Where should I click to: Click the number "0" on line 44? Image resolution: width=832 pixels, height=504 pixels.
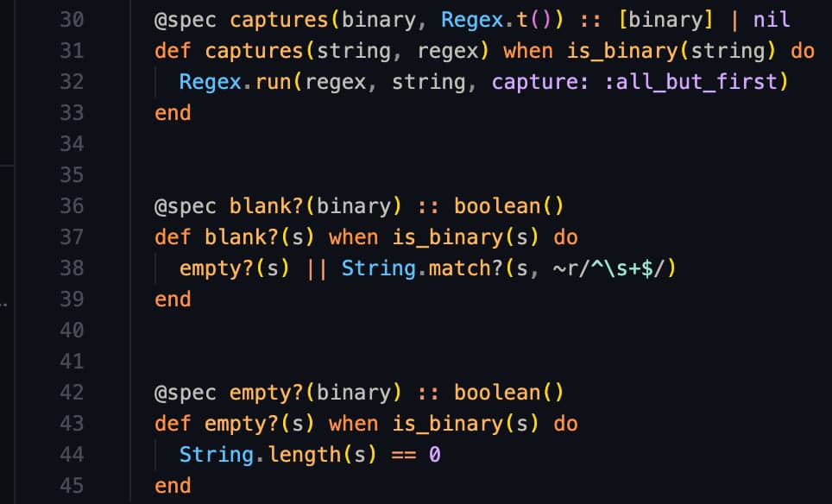[x=435, y=455]
